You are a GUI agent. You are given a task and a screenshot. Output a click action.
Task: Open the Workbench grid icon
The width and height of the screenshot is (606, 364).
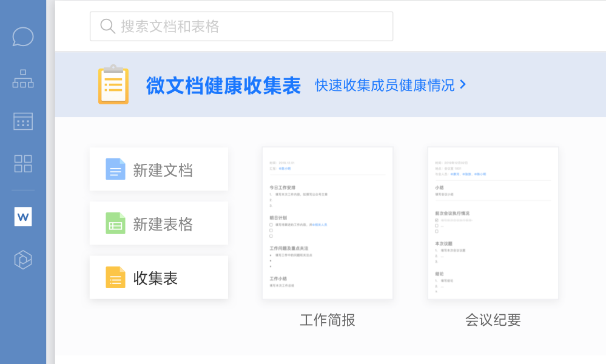(23, 163)
